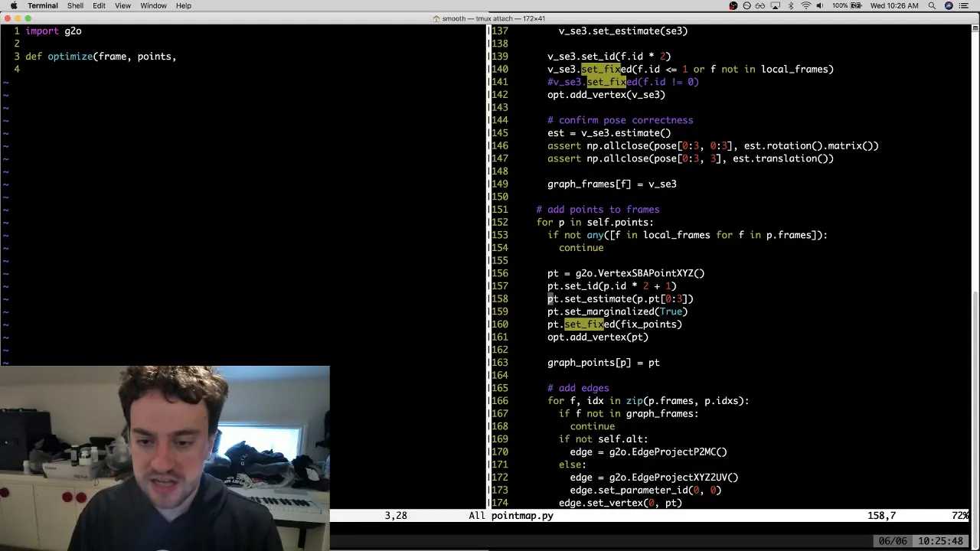Click 'v_se3.set_estimate(se3)' on line 137
This screenshot has height=551, width=980.
[623, 31]
